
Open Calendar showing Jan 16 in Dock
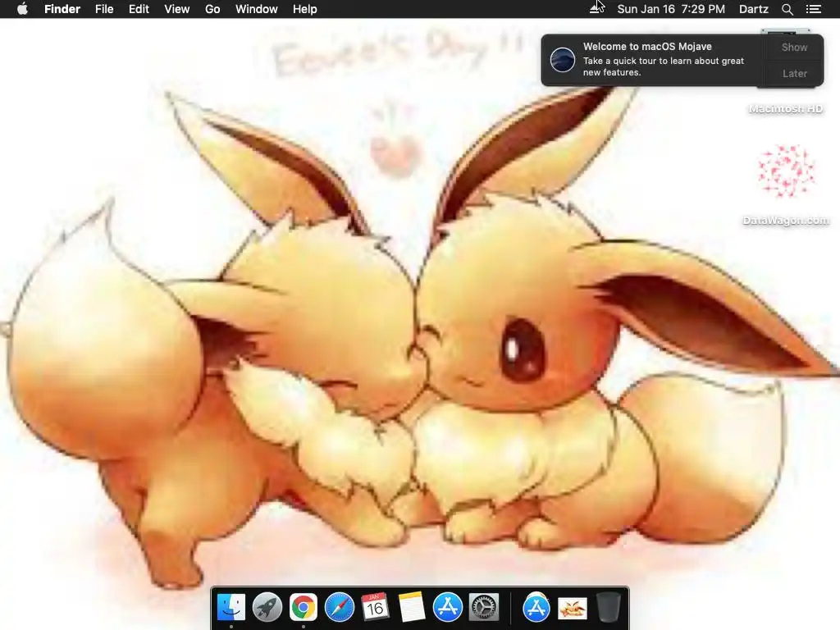[x=375, y=607]
